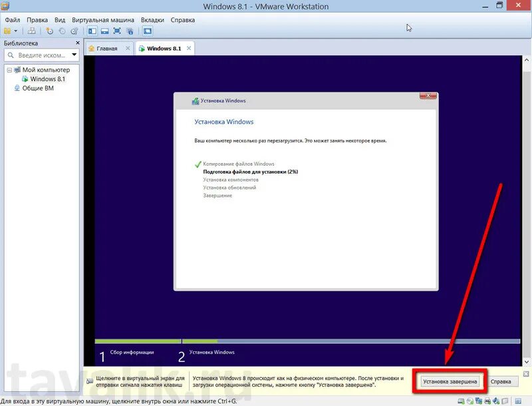Open the power/suspend toolbar button
Image resolution: width=532 pixels, height=406 pixels.
pos(7,31)
